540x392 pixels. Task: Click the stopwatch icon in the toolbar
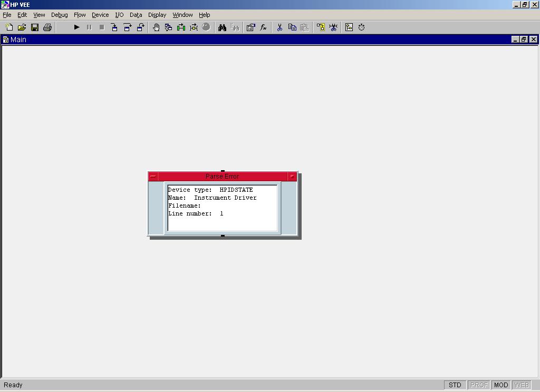(362, 27)
